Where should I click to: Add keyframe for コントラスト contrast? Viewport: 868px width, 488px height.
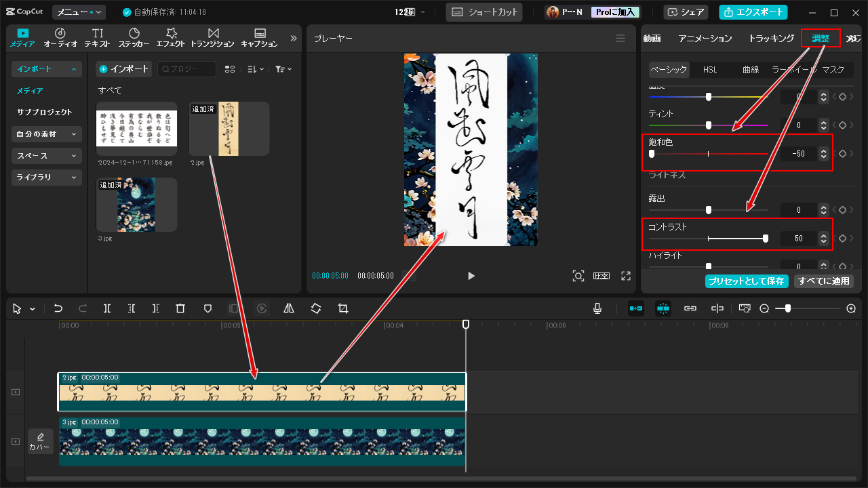842,239
